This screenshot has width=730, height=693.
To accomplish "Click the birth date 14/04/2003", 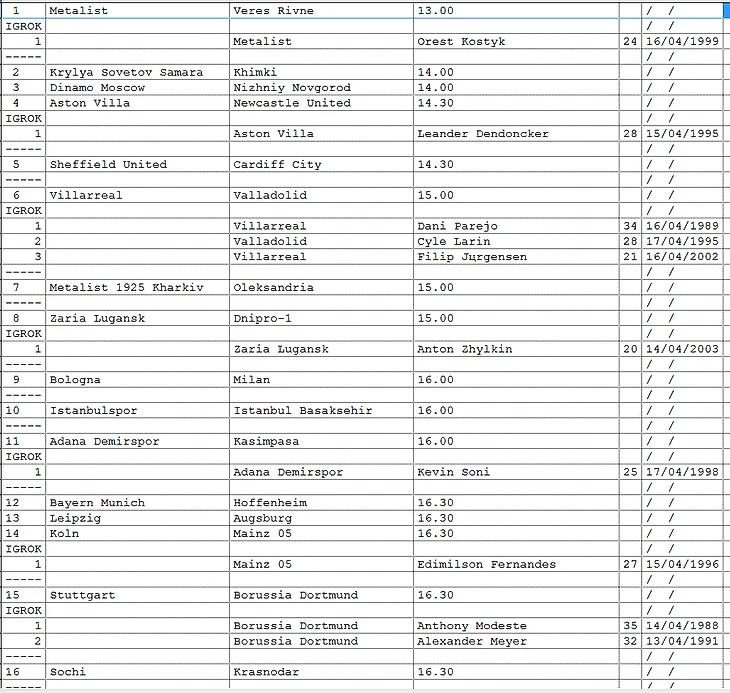I will 682,349.
